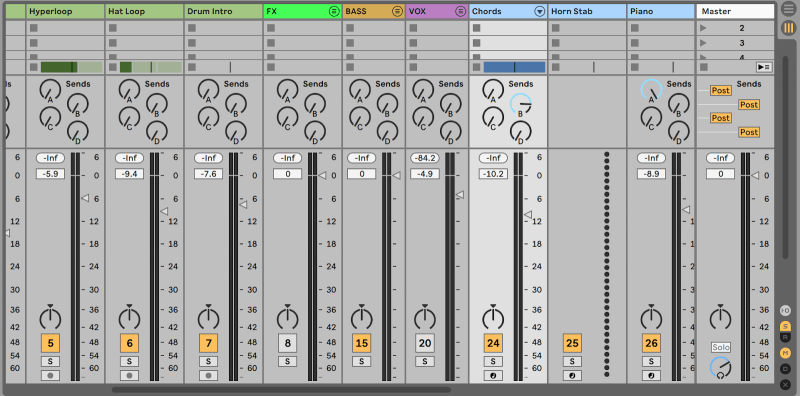
Task: Open the Chords track title arrow
Action: (540, 11)
